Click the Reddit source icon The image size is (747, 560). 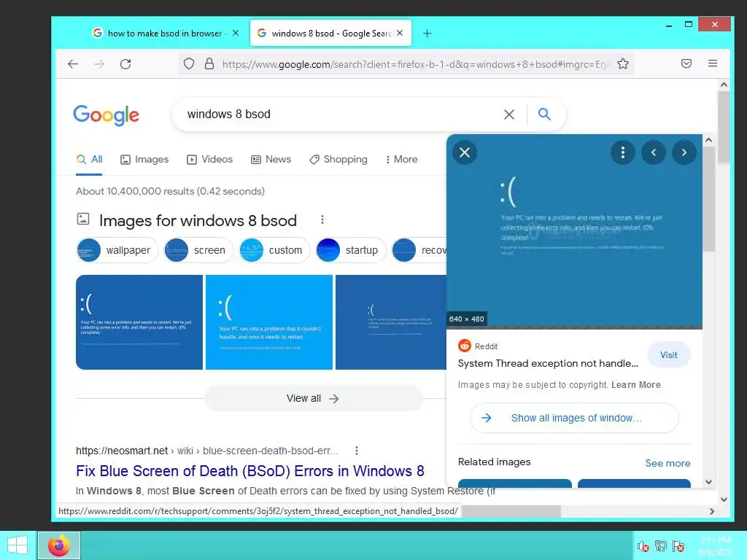(465, 346)
